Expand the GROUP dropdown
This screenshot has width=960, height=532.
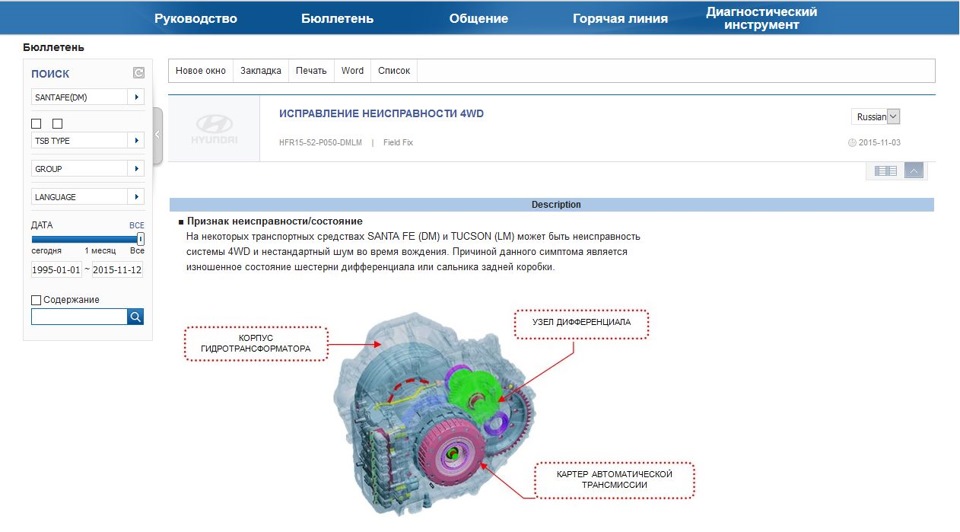click(x=88, y=168)
